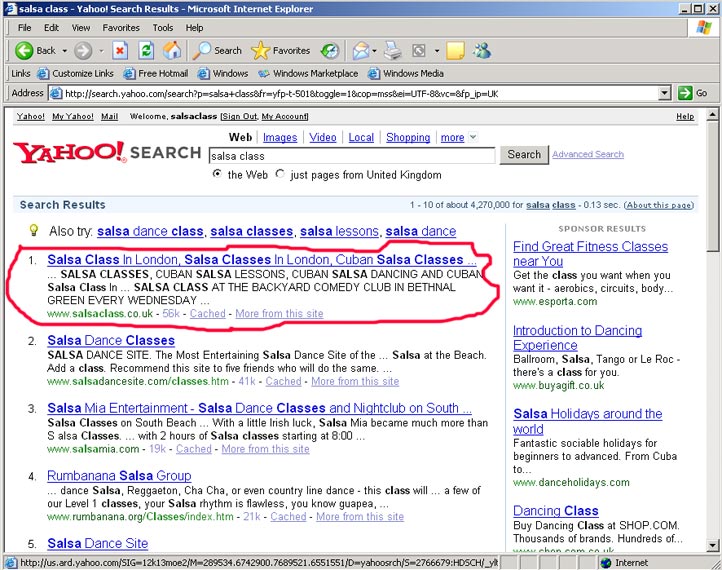This screenshot has width=722, height=570.
Task: Select the "the Web" radio button
Action: pyautogui.click(x=217, y=175)
